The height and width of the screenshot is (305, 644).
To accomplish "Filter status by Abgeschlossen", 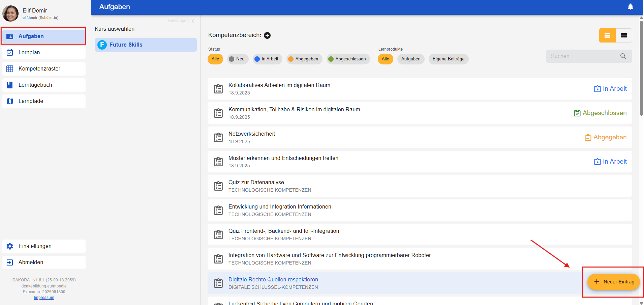I will pos(347,59).
